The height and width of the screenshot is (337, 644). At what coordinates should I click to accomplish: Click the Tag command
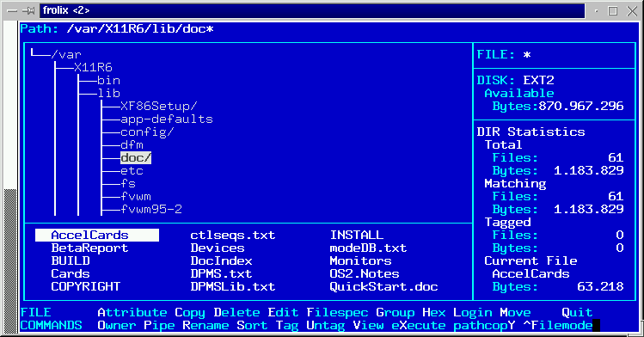coord(286,326)
